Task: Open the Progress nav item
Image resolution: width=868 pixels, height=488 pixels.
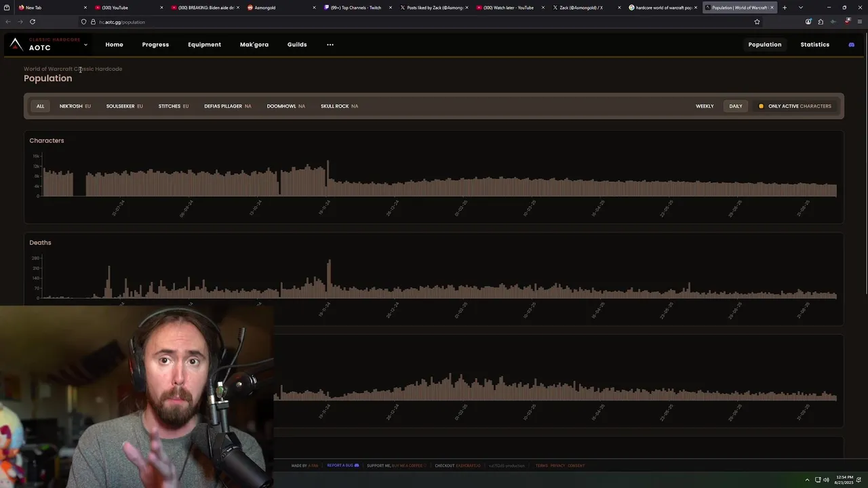Action: pos(155,45)
